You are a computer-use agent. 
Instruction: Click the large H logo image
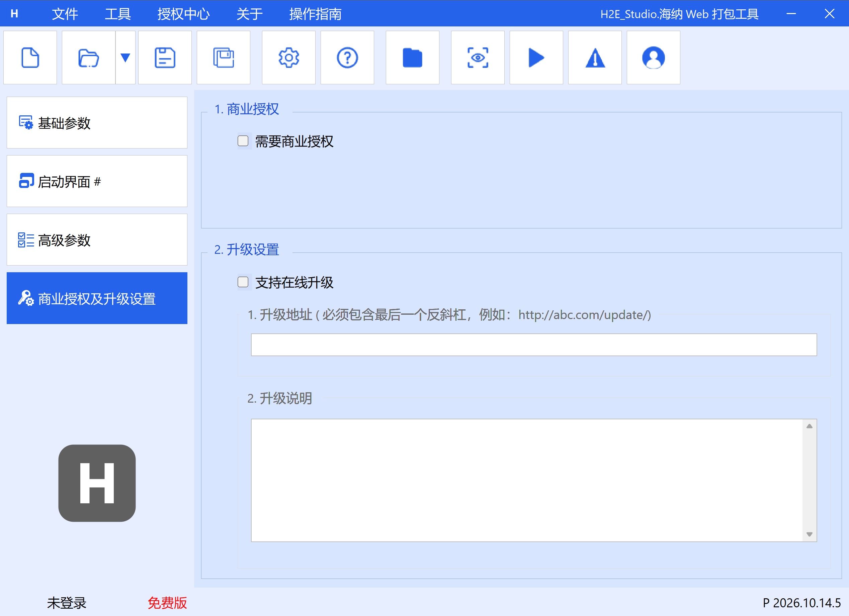pos(97,483)
